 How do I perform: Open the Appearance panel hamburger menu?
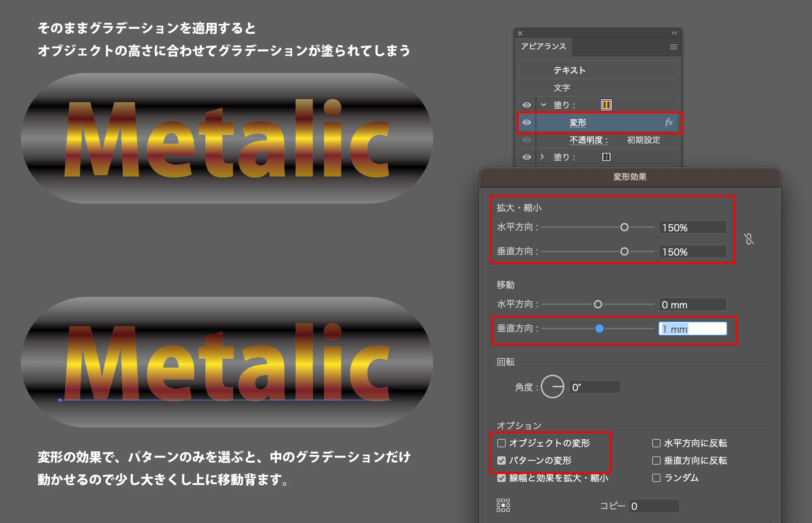(673, 47)
